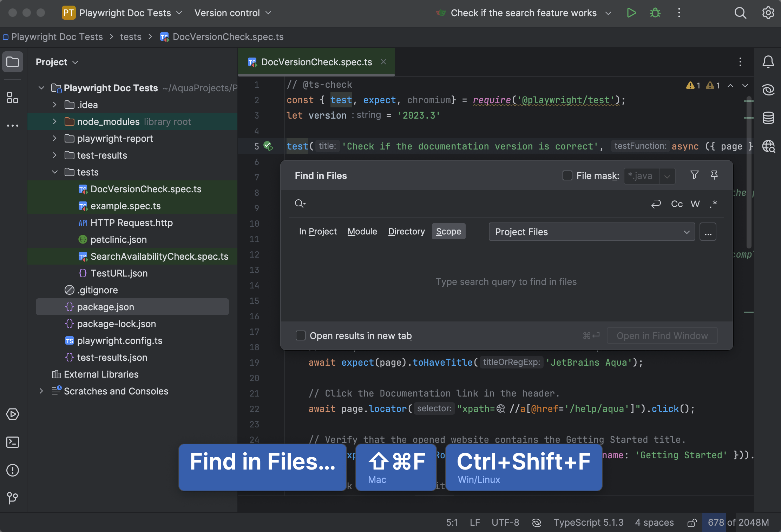Switch to the In Project tab
Image resolution: width=781 pixels, height=532 pixels.
(x=317, y=232)
